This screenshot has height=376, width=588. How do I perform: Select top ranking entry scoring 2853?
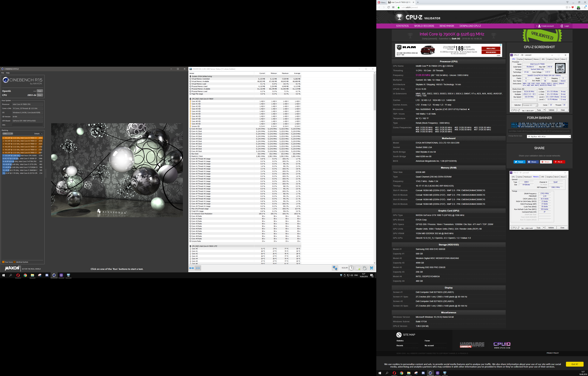coord(22,138)
